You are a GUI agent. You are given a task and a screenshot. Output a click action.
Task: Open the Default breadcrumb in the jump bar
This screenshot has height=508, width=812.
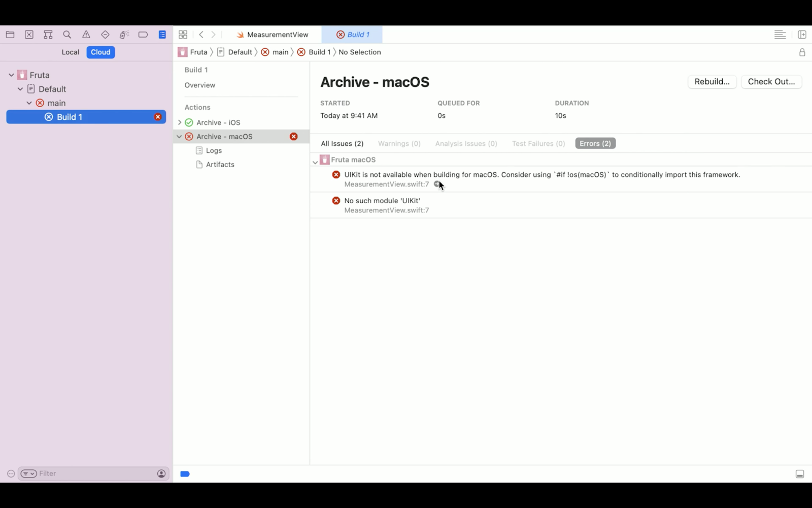(234, 52)
